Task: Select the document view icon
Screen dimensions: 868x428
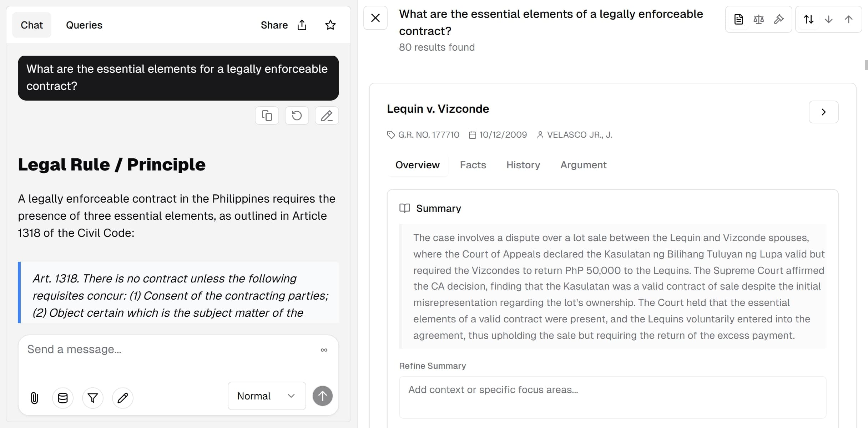Action: (x=738, y=19)
